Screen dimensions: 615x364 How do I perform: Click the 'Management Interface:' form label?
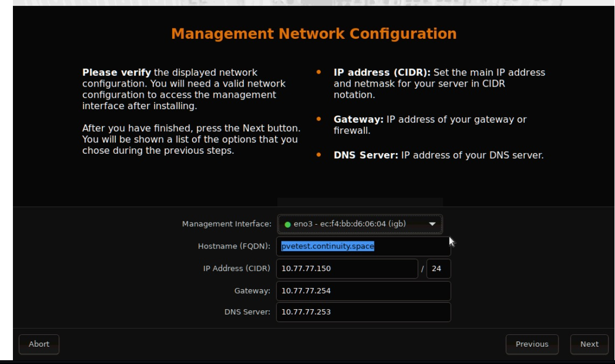click(227, 224)
